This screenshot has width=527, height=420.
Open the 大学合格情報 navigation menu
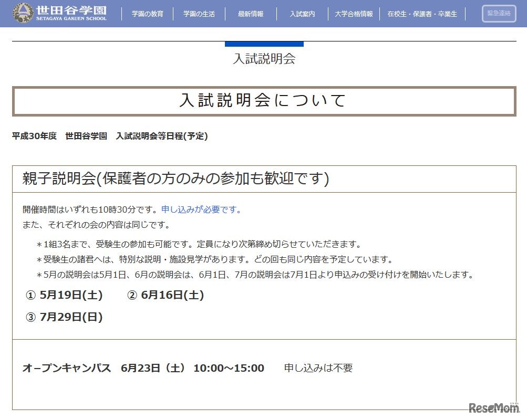353,14
